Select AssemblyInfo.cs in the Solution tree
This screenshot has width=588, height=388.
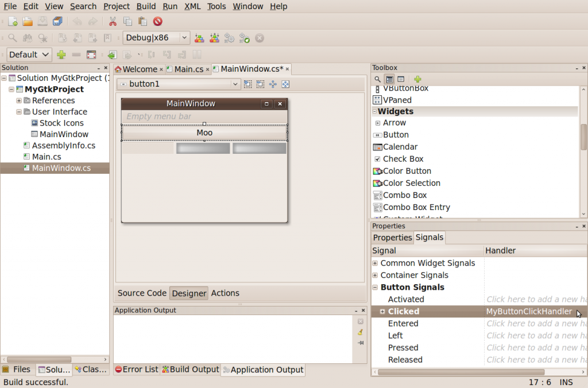coord(63,145)
